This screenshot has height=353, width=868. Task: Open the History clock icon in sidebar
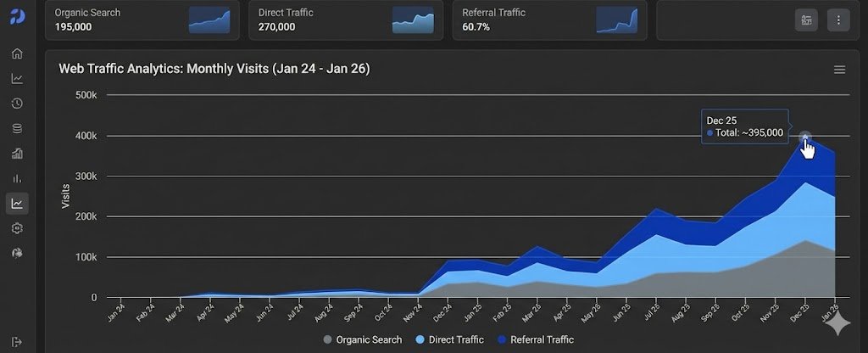click(x=17, y=104)
